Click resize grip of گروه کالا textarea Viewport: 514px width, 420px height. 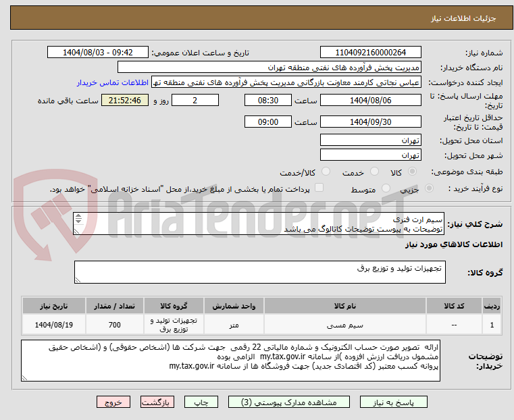point(78,280)
